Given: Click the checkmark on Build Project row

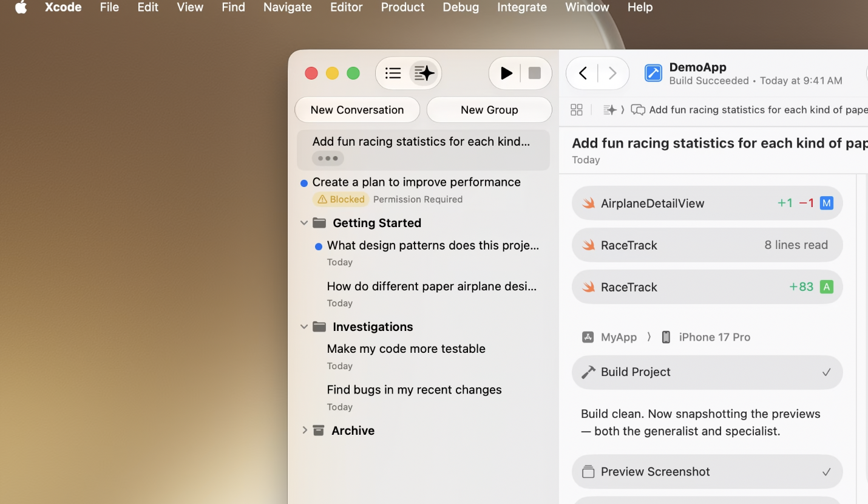Looking at the screenshot, I should tap(826, 372).
